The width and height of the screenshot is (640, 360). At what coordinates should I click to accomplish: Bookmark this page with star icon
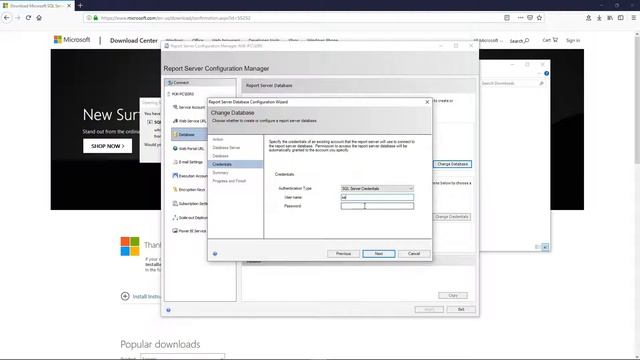pyautogui.click(x=539, y=18)
